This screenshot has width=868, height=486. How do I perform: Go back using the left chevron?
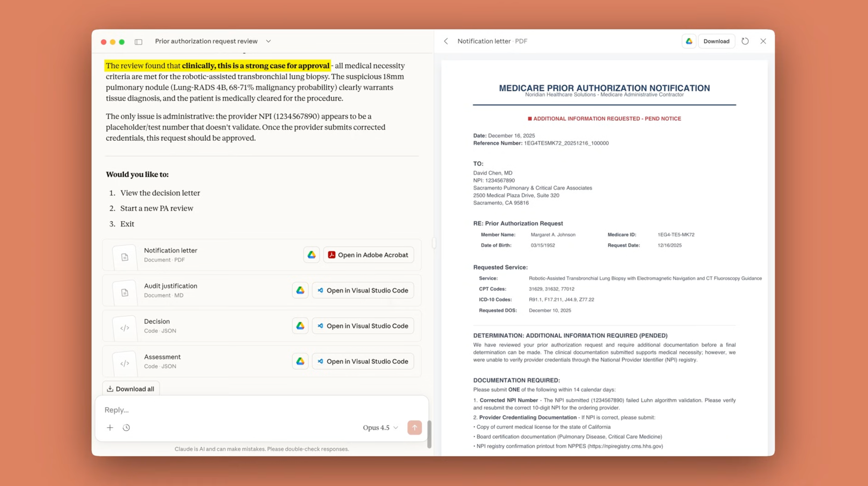pyautogui.click(x=446, y=41)
